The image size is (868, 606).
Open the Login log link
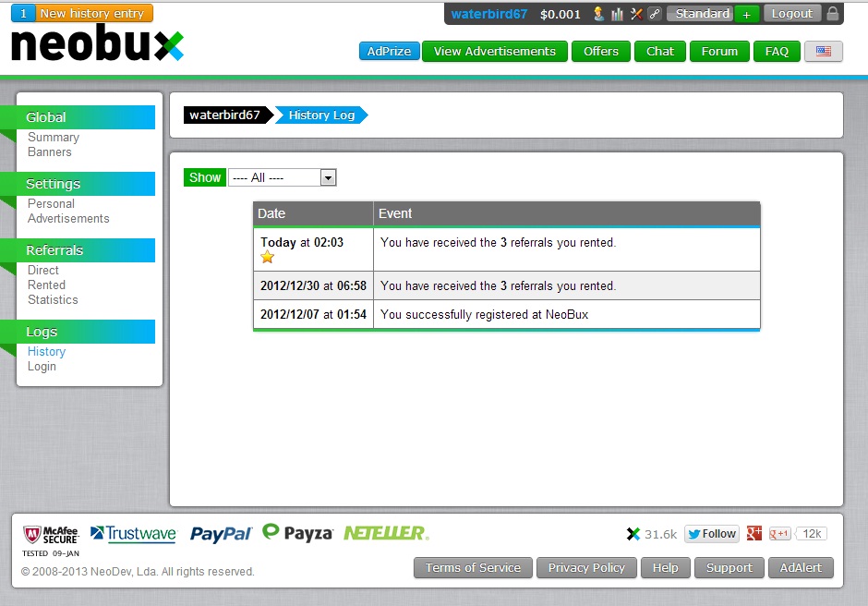point(42,366)
